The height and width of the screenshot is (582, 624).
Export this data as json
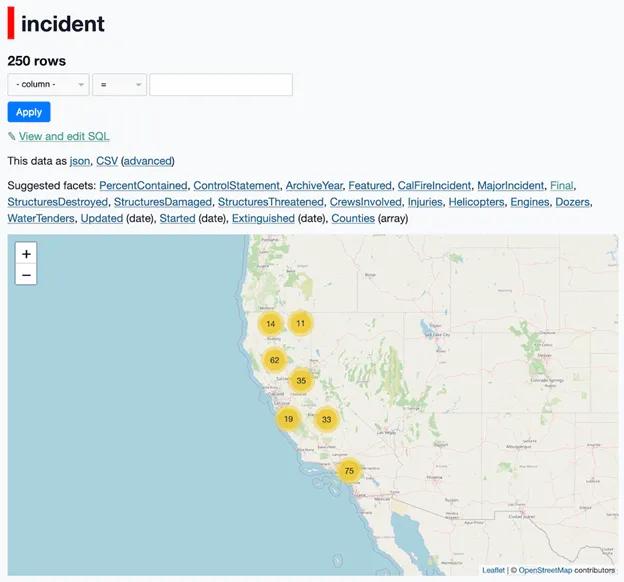tap(80, 161)
